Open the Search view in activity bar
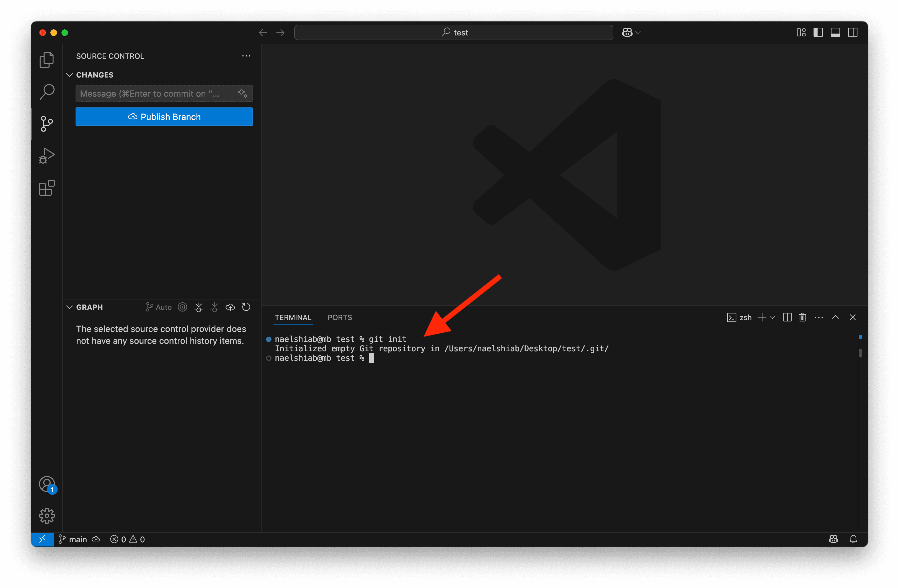The height and width of the screenshot is (588, 899). [47, 92]
